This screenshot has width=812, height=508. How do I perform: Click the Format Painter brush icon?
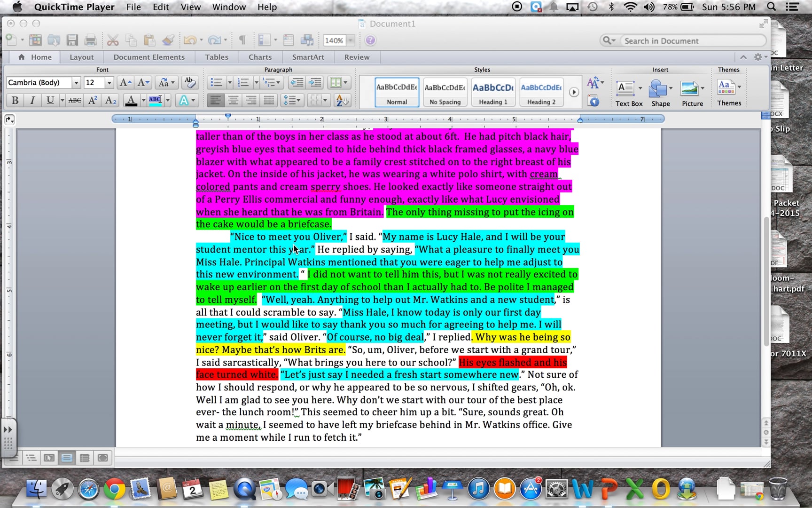[168, 40]
